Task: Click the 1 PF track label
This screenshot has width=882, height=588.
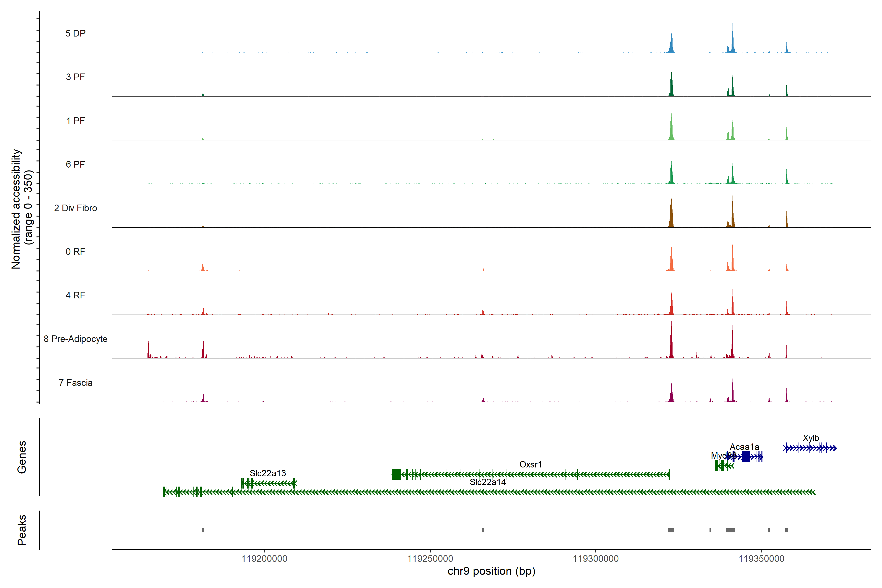Action: tap(75, 121)
